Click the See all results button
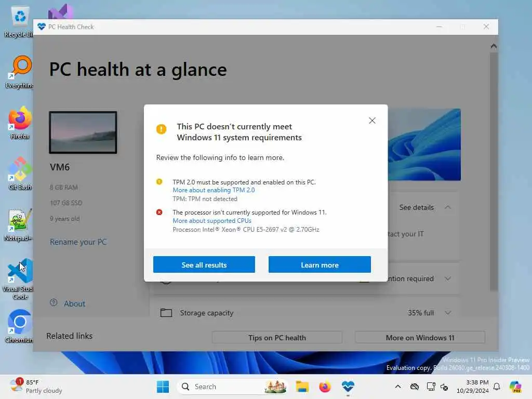The image size is (532, 399). (204, 264)
